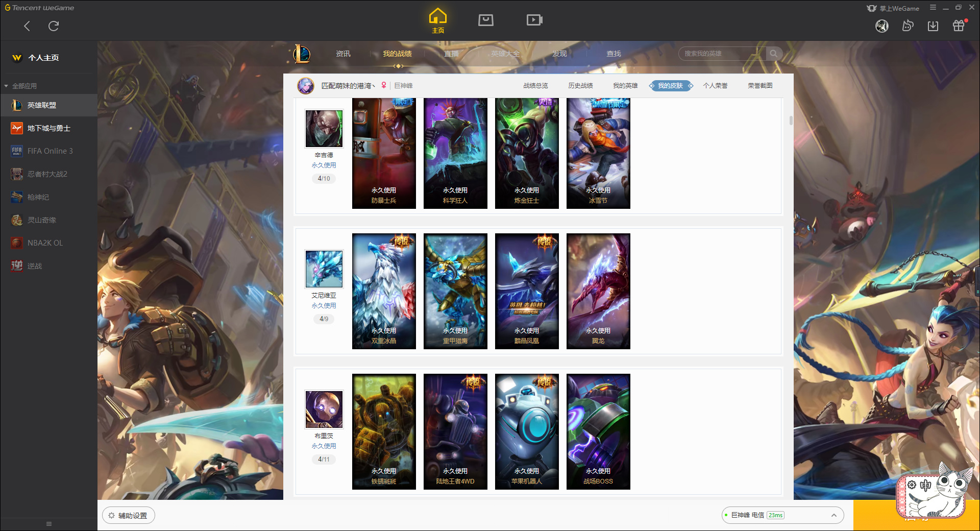Open the 个人荣誉 sub-tab
Image resolution: width=980 pixels, height=531 pixels.
coord(715,86)
